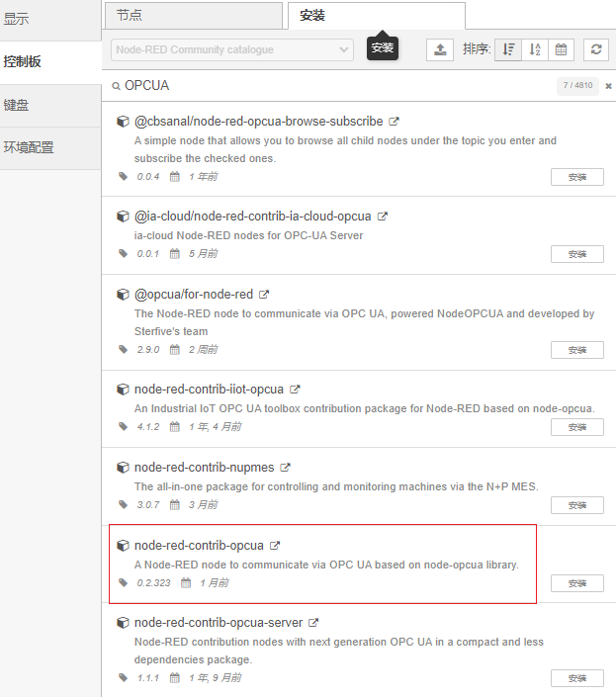Open the Node-RED Community catalogue dropdown
The height and width of the screenshot is (697, 616).
(x=232, y=49)
